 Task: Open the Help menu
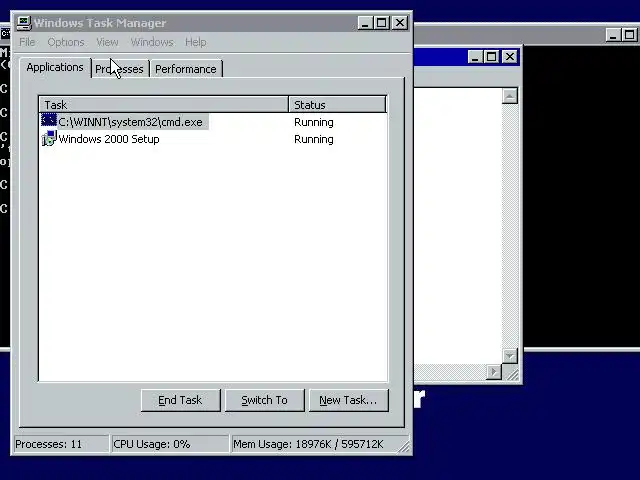[196, 42]
